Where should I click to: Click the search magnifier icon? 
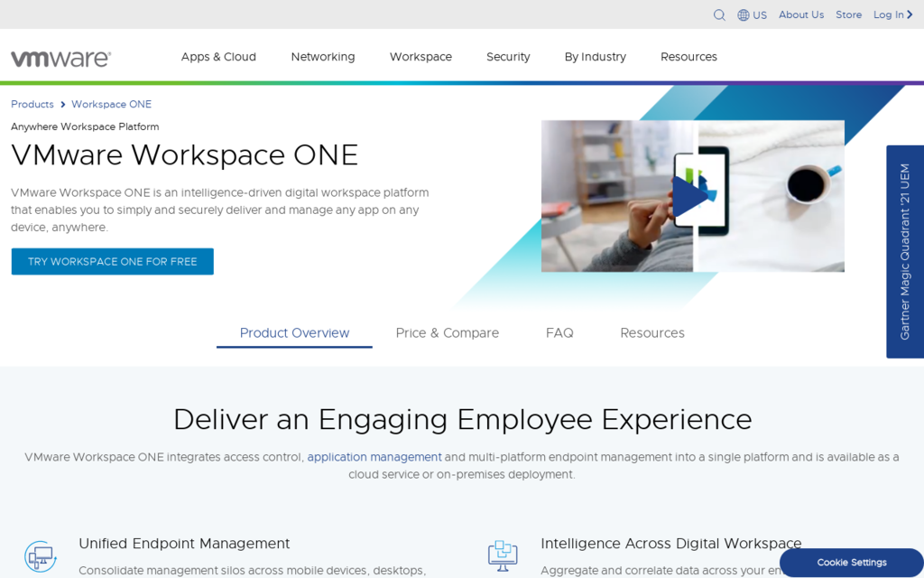[719, 14]
